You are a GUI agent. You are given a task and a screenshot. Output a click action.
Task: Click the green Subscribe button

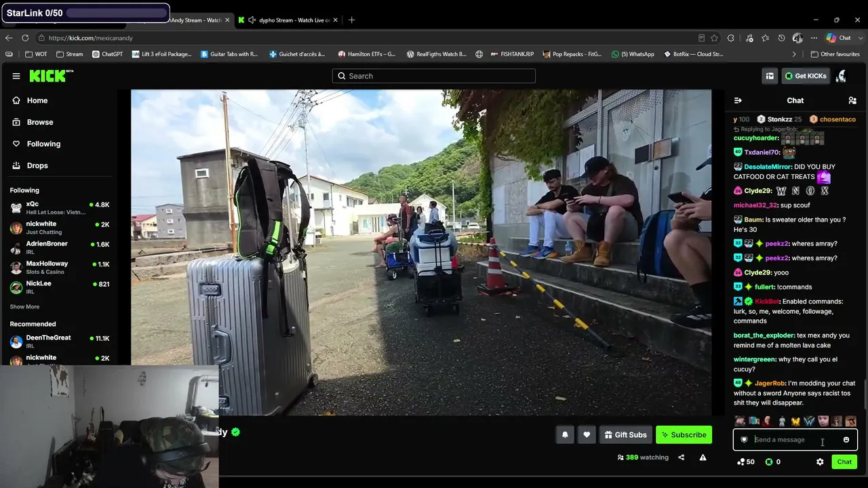point(684,434)
